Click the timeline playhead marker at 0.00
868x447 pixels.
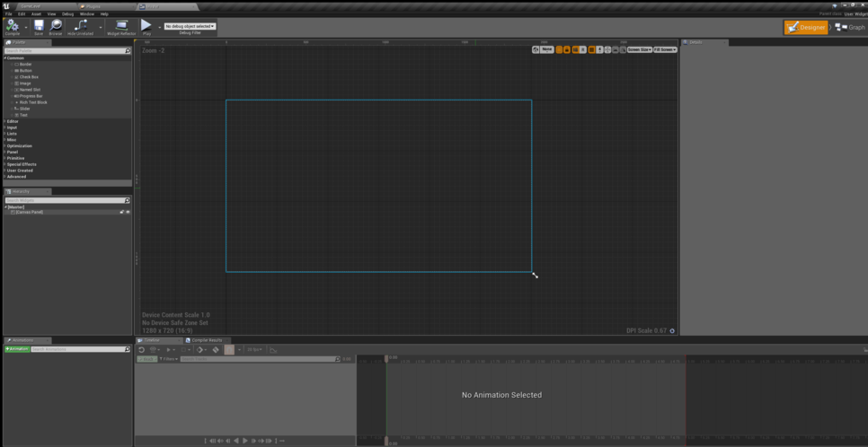386,359
